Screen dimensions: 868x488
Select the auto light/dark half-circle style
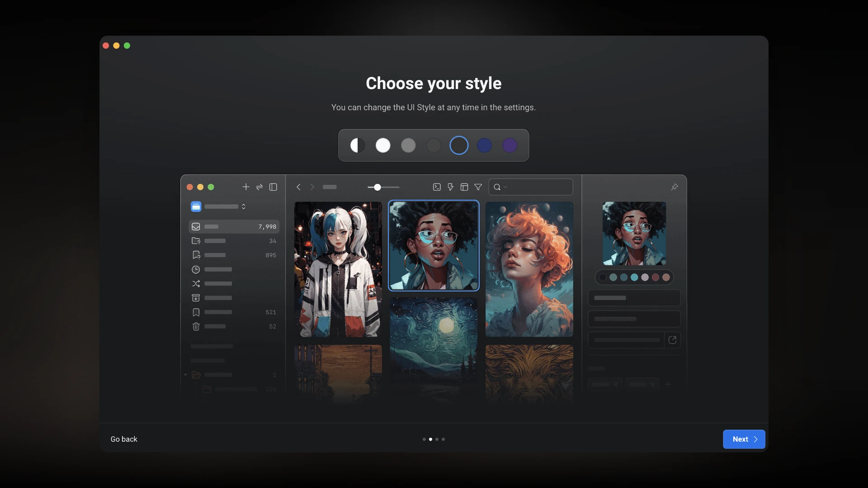point(358,145)
